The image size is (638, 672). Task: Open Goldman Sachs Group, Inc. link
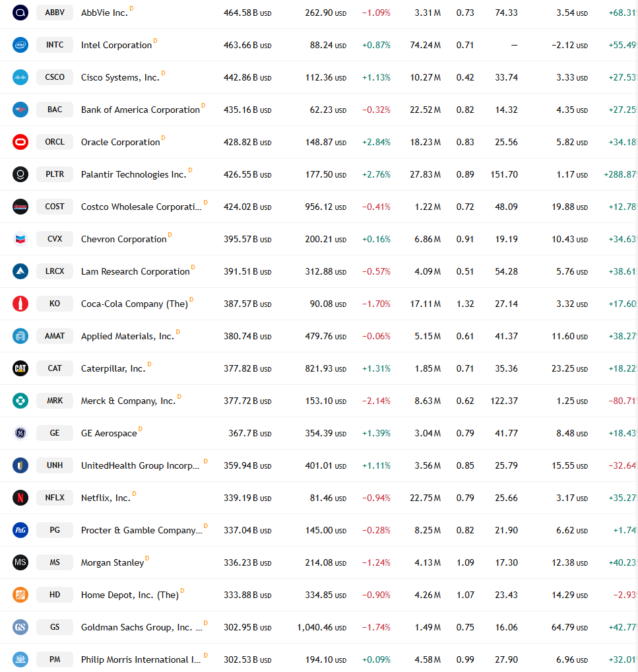click(141, 627)
